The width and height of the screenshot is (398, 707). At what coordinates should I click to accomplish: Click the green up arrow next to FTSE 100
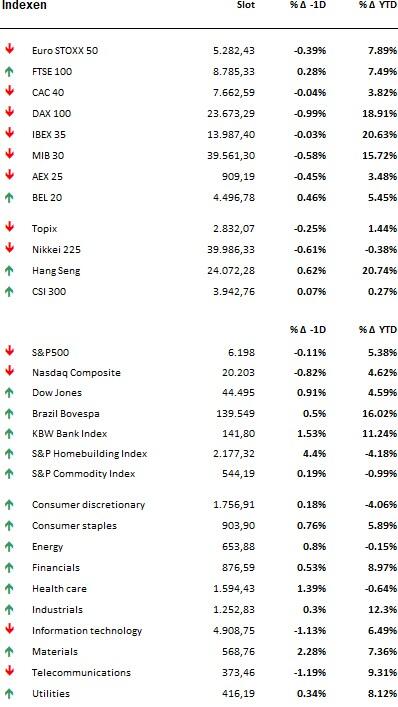tap(9, 71)
